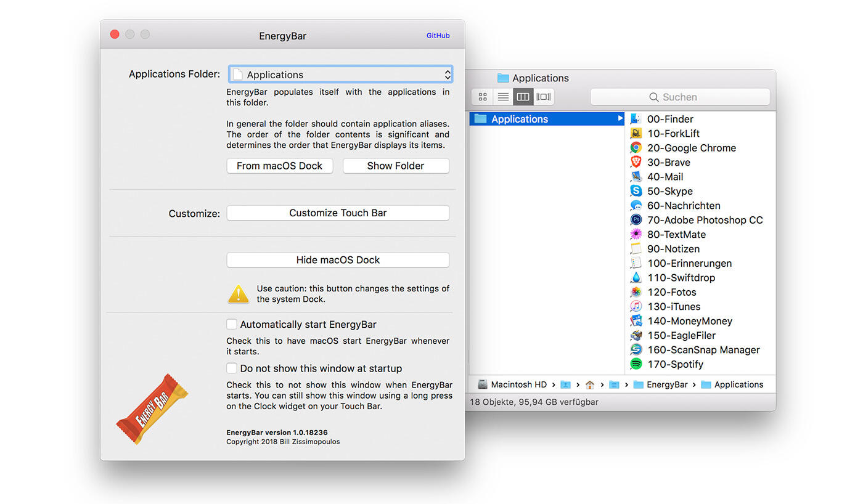The image size is (863, 504).
Task: Click the 70-Adobe Photoshop CC icon
Action: (x=636, y=220)
